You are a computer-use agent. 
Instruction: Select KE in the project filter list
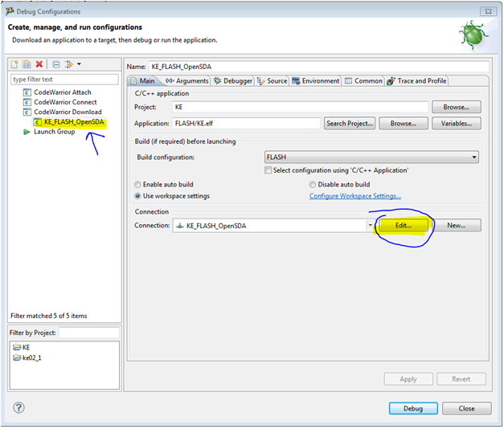[26, 348]
